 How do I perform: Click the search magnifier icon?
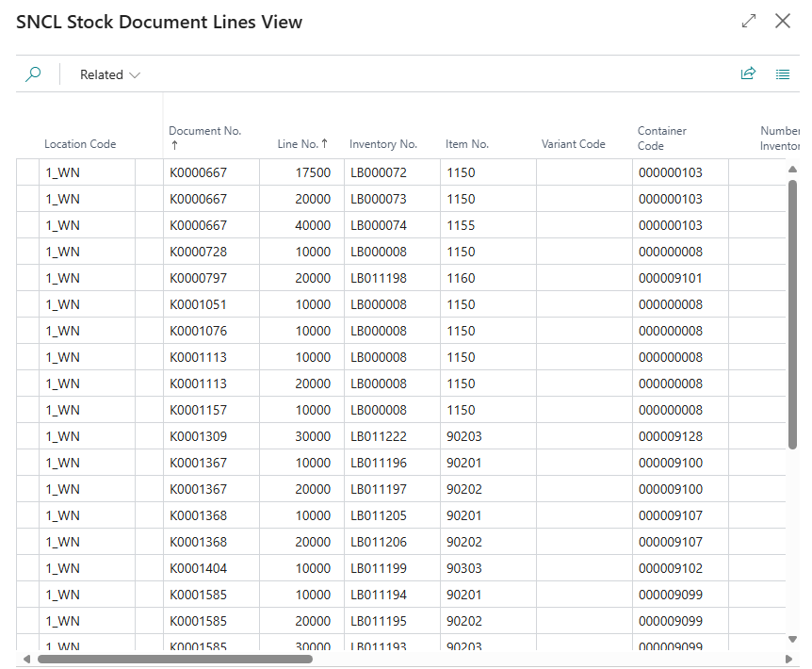tap(33, 74)
